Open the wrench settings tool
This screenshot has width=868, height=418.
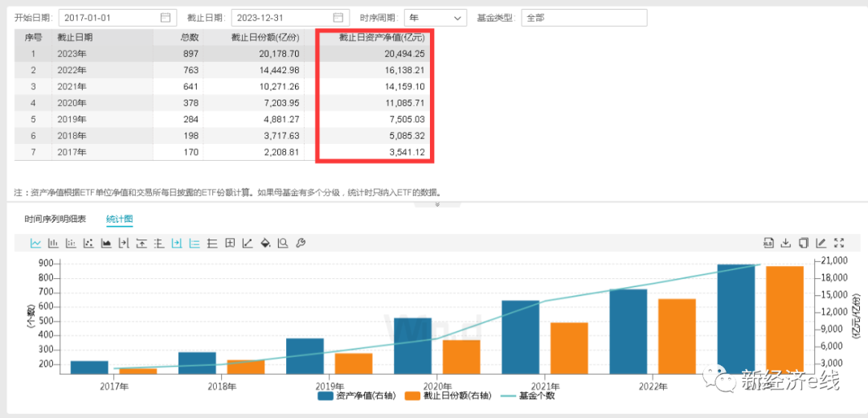pyautogui.click(x=301, y=243)
